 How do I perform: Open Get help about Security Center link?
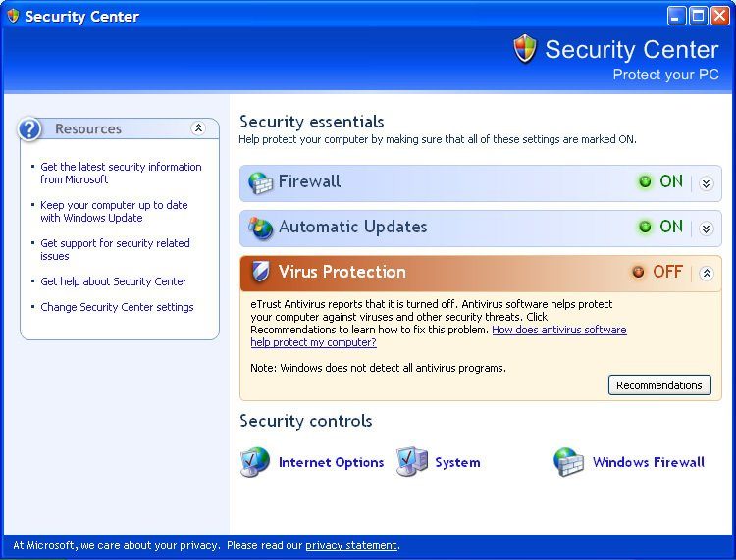click(x=114, y=281)
